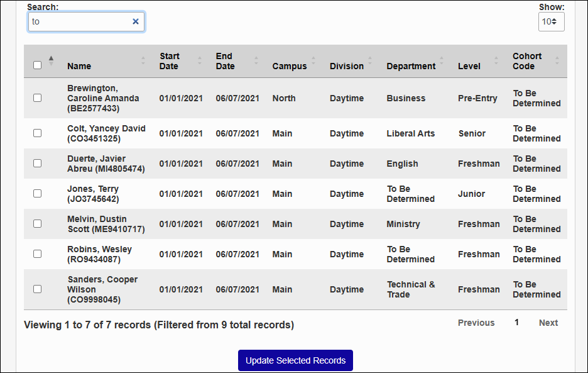588x373 pixels.
Task: Go to the Next page
Action: click(x=548, y=323)
